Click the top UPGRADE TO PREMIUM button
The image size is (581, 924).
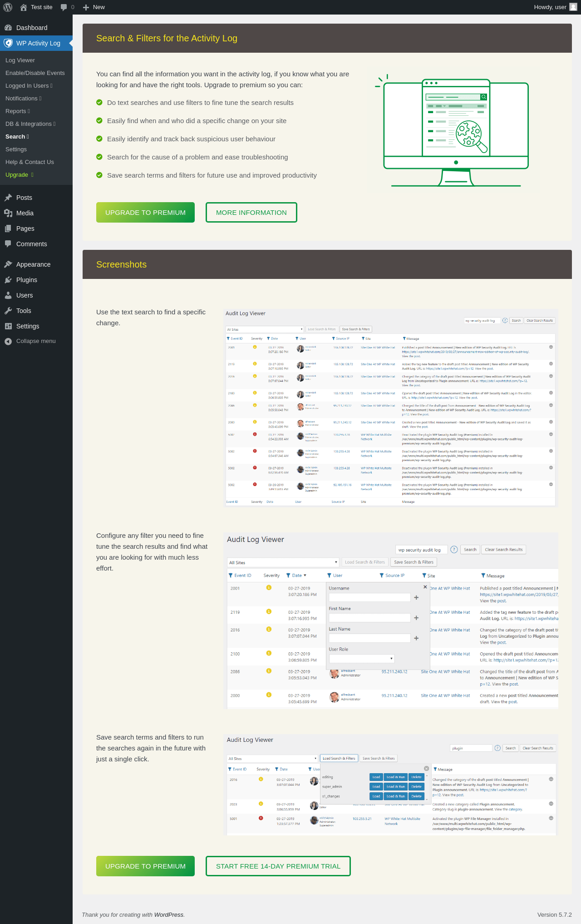[x=145, y=213]
